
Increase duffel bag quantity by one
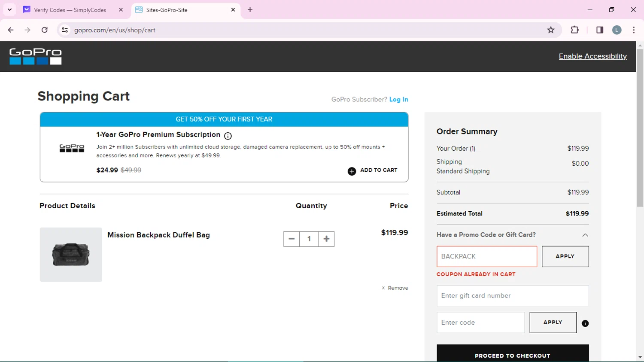point(326,239)
